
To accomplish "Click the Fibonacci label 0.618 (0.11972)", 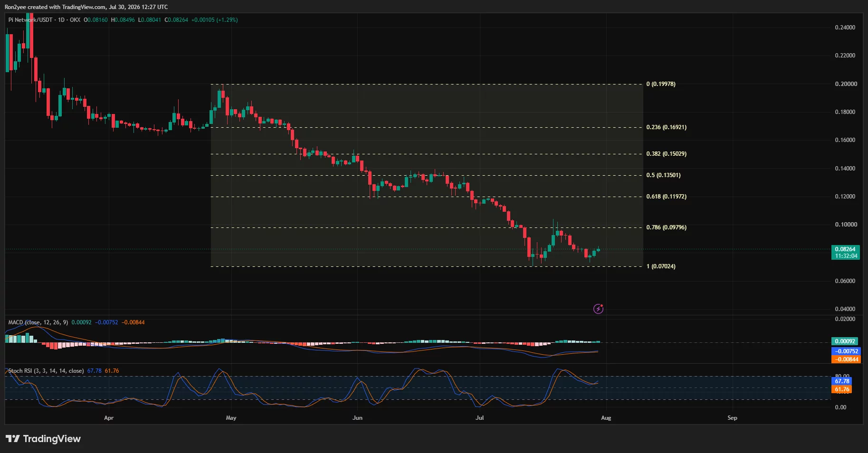I will point(666,197).
